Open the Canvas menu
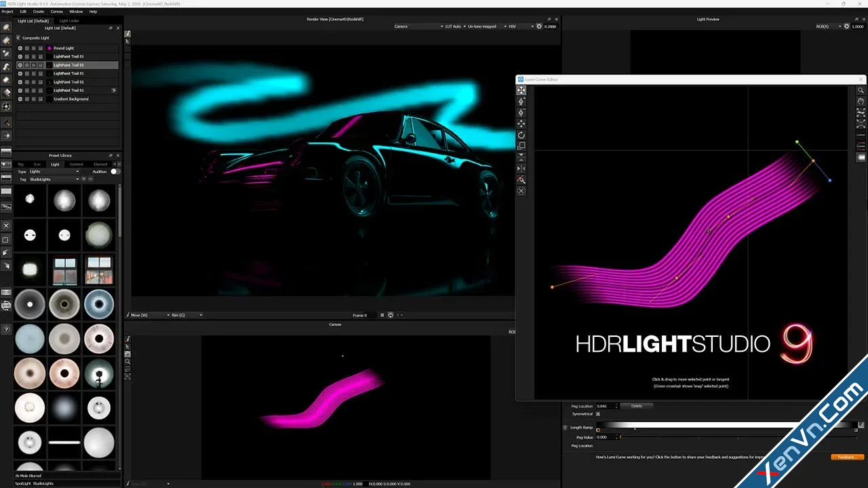868x488 pixels. [x=57, y=12]
